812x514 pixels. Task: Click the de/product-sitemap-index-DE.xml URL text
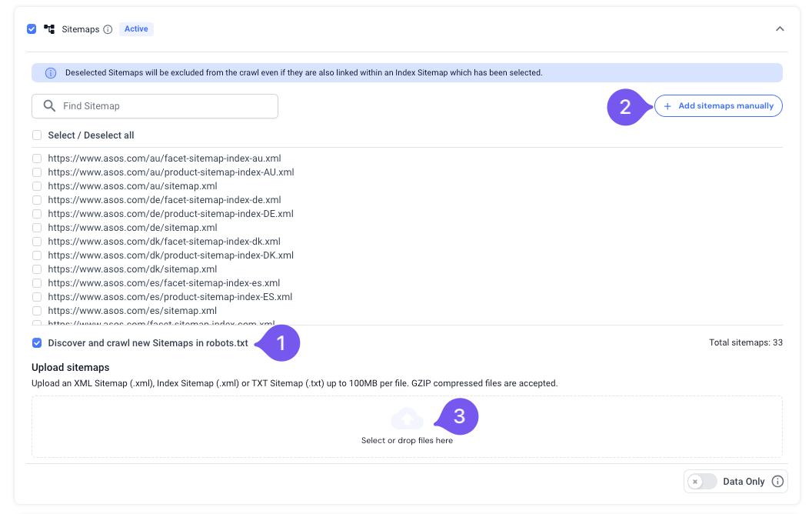[x=171, y=214]
